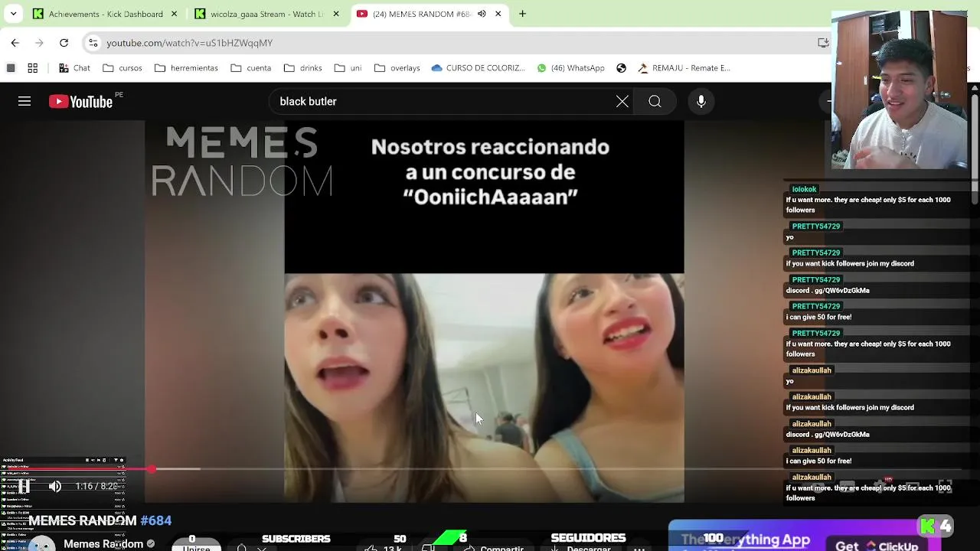
Task: Open the first bookmark icon in bookmarks bar
Action: [x=11, y=68]
